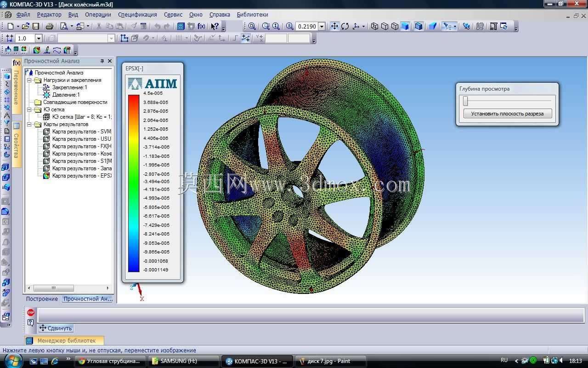The height and width of the screenshot is (368, 588).
Task: Open the view orientation dropdown arrow
Action: click(363, 26)
